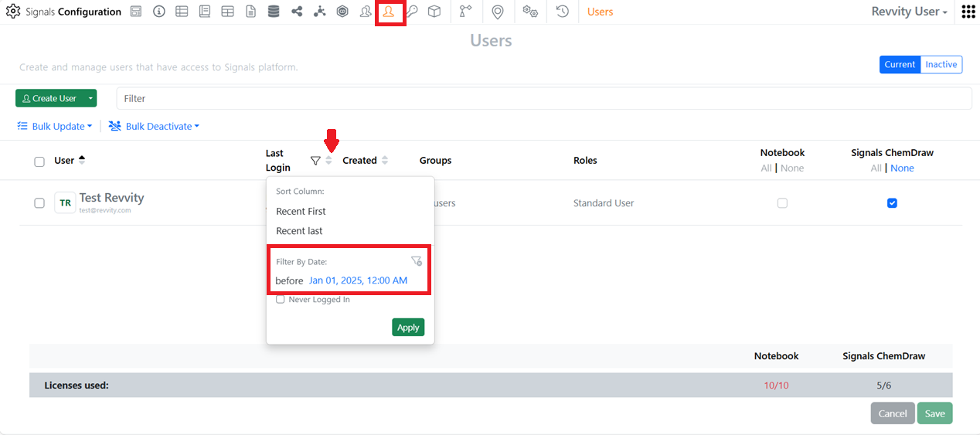Open the Signals Configuration gear icon
Image resolution: width=980 pixels, height=435 pixels.
13,12
